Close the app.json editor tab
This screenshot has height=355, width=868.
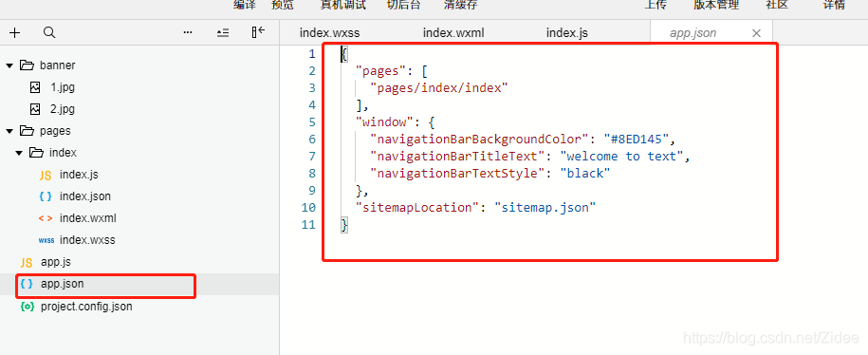(x=756, y=33)
